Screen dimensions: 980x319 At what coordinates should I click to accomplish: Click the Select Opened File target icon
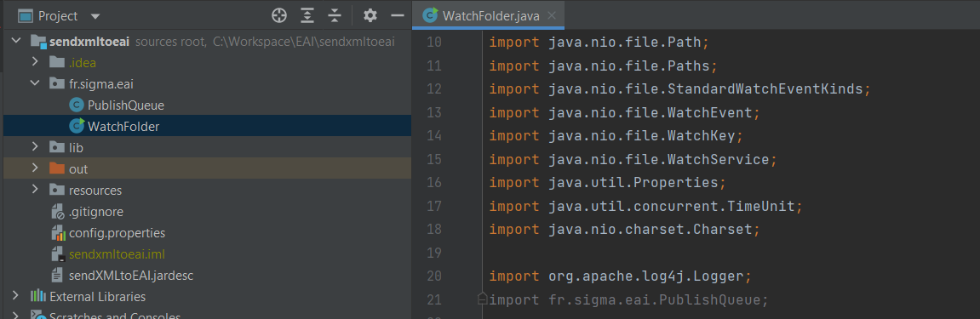click(279, 15)
